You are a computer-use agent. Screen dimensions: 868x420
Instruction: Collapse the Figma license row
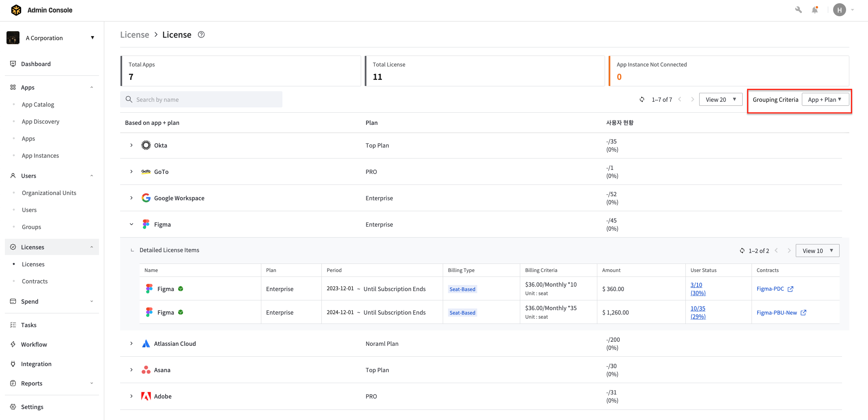131,225
